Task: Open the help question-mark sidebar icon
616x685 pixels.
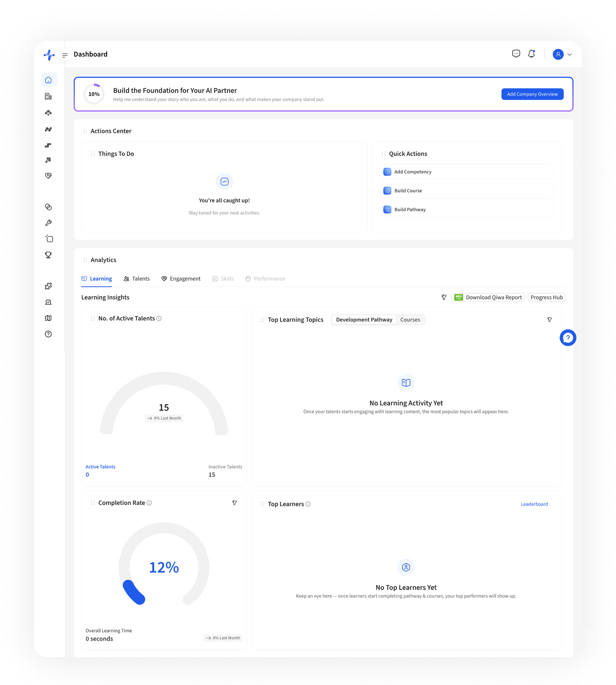Action: (48, 334)
